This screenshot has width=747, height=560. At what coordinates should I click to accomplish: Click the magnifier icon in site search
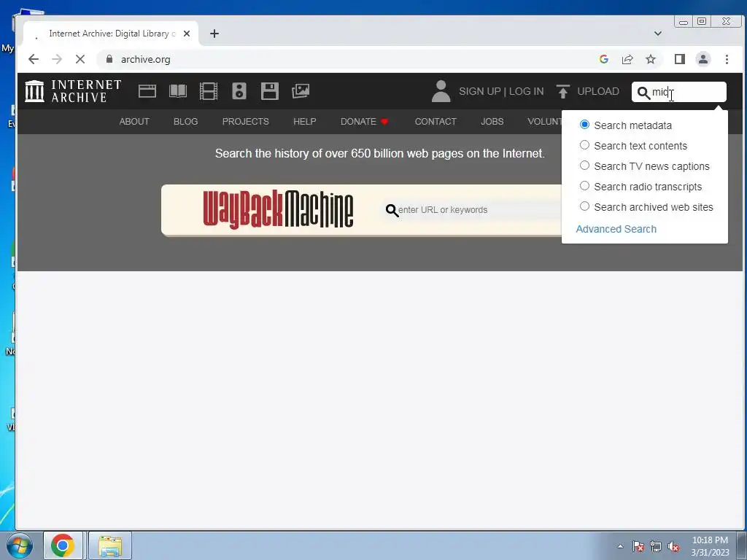[x=643, y=93]
